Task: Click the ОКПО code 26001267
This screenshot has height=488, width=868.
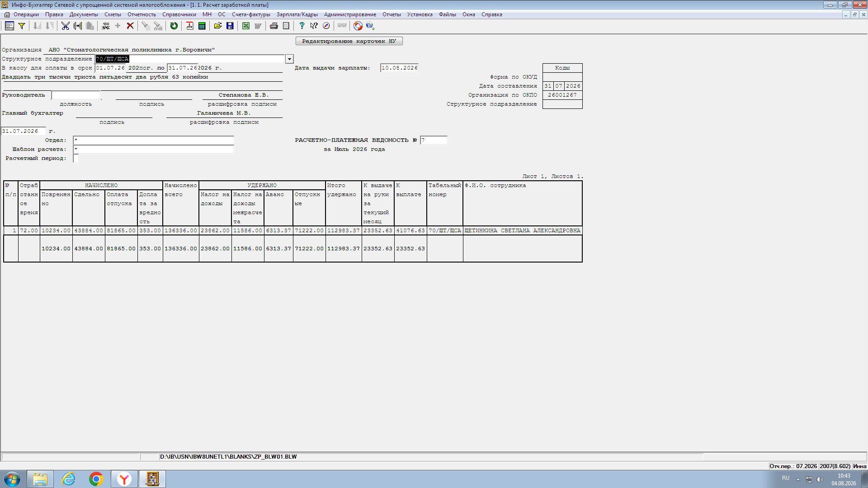Action: 562,95
